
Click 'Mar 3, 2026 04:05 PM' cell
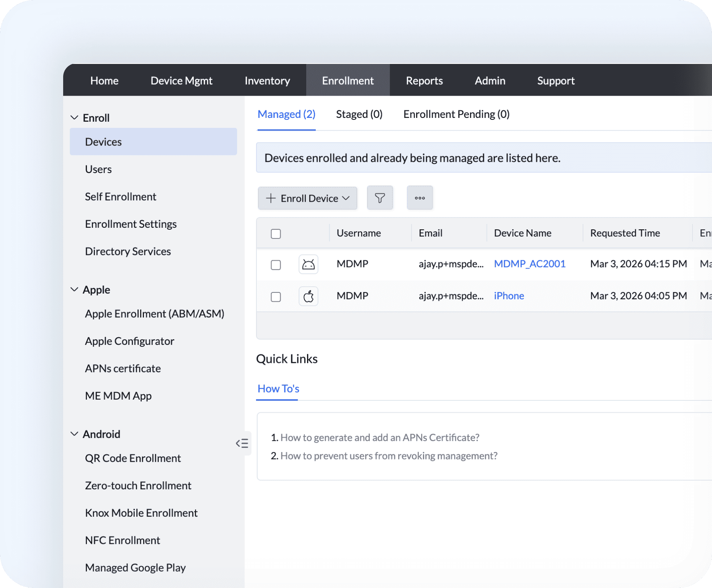coord(639,296)
